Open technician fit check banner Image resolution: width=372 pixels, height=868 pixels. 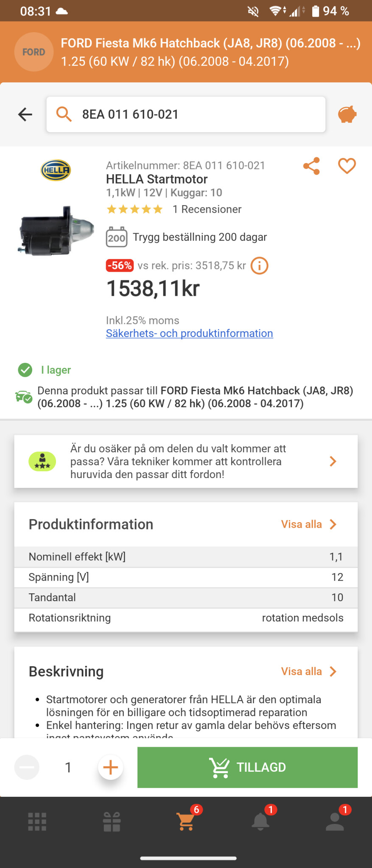point(186,461)
